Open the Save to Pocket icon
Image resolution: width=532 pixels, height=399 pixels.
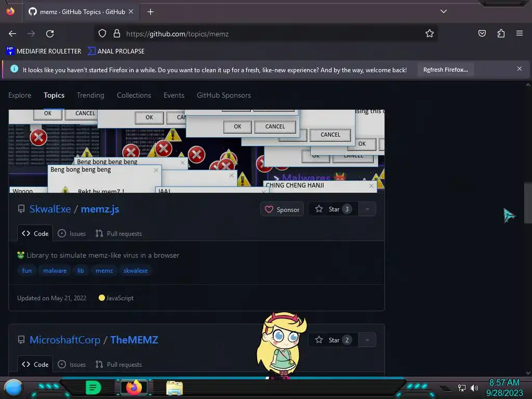pos(482,33)
